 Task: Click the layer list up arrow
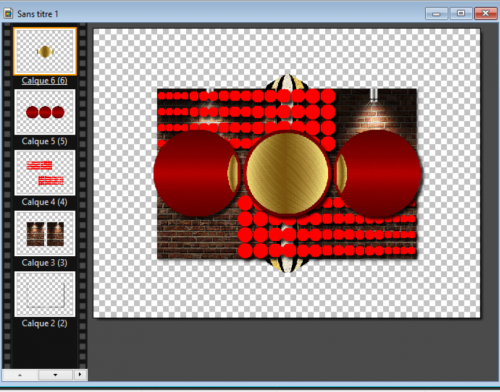tap(20, 375)
